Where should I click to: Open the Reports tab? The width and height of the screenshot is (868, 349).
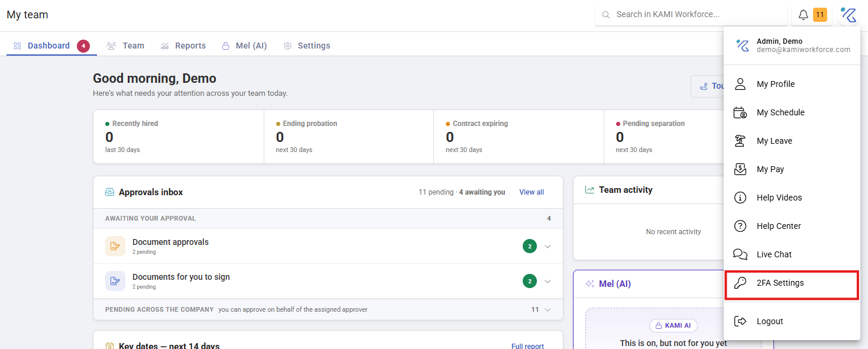pos(183,46)
